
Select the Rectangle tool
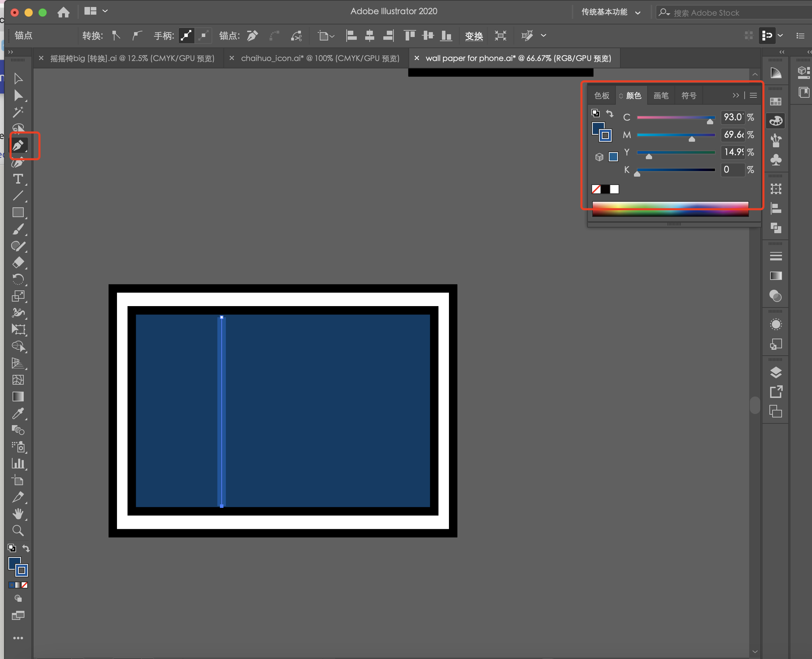(x=18, y=212)
